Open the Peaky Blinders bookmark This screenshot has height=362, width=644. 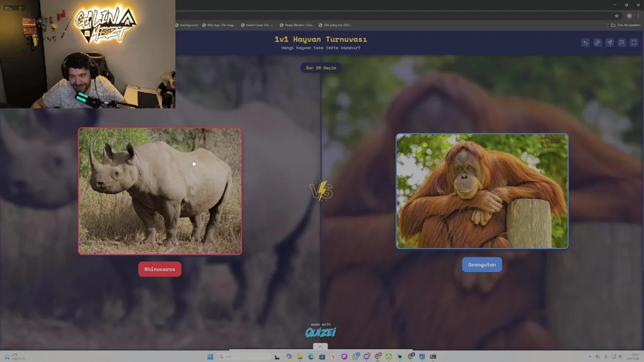click(297, 25)
